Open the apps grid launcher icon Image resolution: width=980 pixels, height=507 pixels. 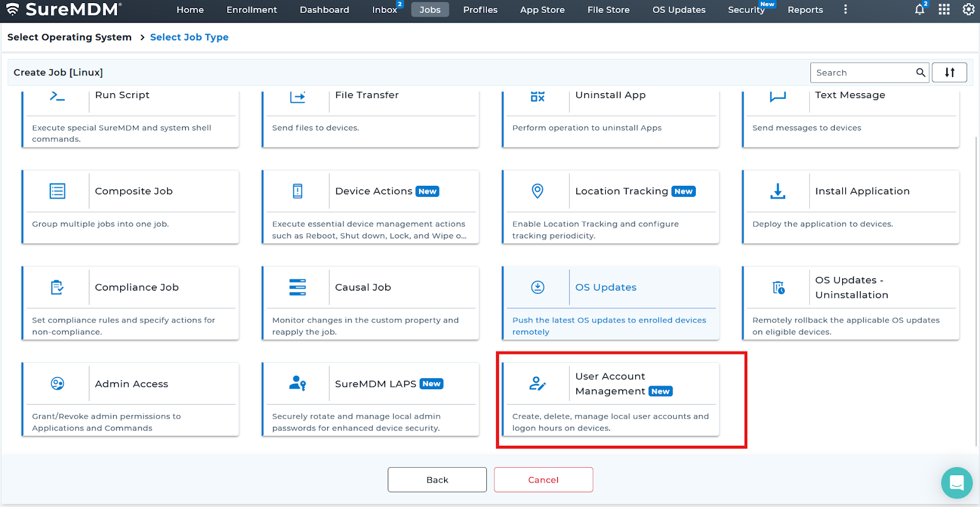[944, 10]
